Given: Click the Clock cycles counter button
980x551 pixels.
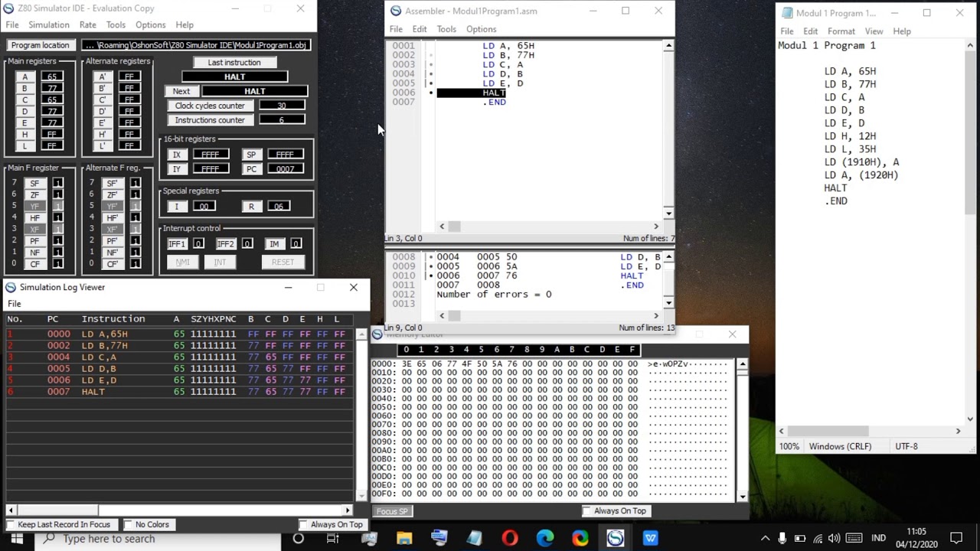Looking at the screenshot, I should (x=210, y=106).
